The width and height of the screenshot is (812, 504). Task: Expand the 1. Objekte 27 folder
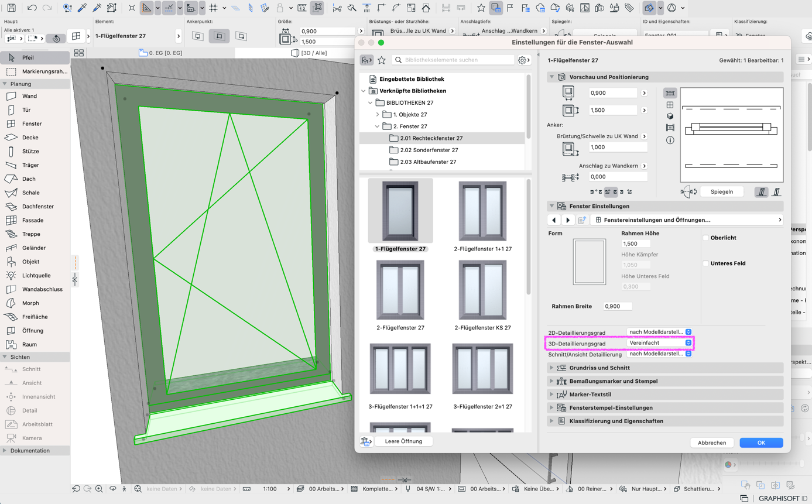coord(378,115)
